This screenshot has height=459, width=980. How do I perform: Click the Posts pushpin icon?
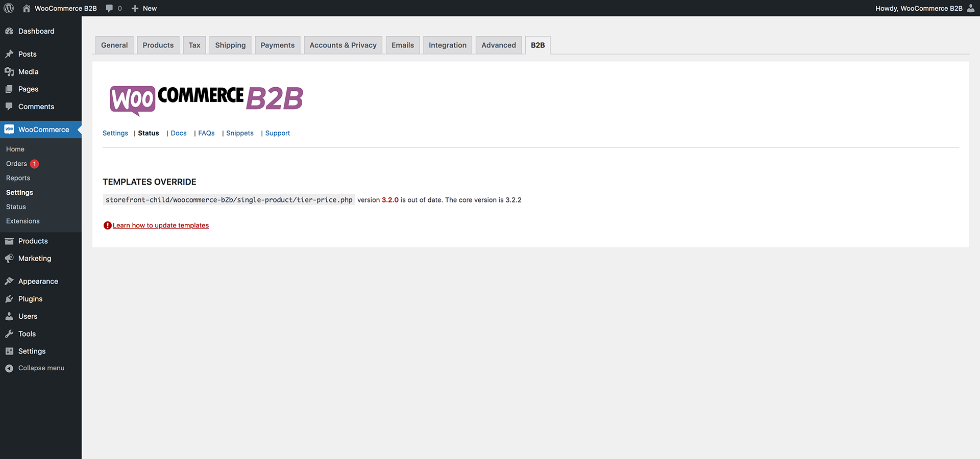click(9, 54)
